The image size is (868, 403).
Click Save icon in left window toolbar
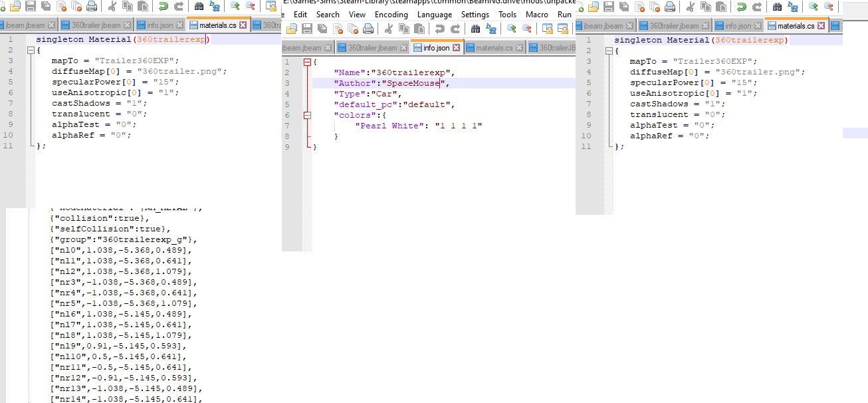pyautogui.click(x=30, y=6)
